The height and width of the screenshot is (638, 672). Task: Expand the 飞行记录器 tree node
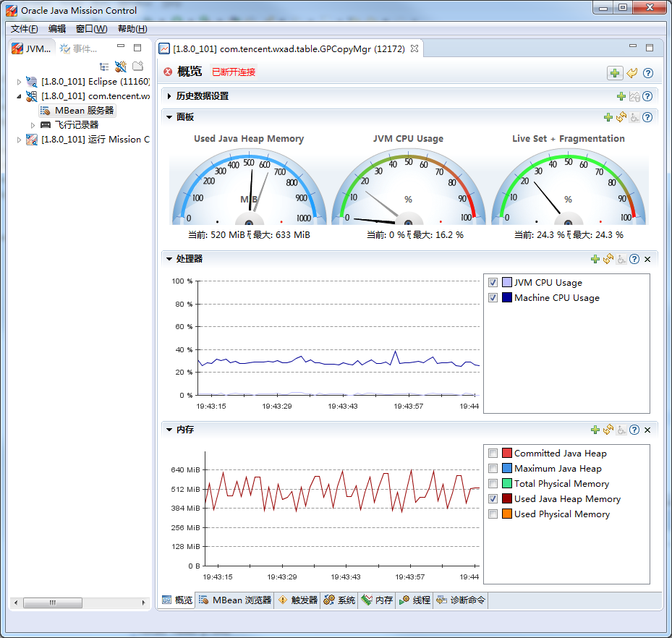coord(33,125)
